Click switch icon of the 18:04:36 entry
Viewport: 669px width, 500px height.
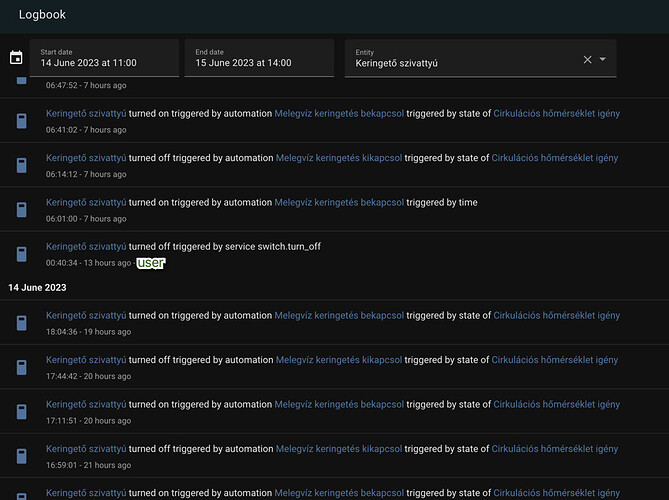(x=20, y=322)
